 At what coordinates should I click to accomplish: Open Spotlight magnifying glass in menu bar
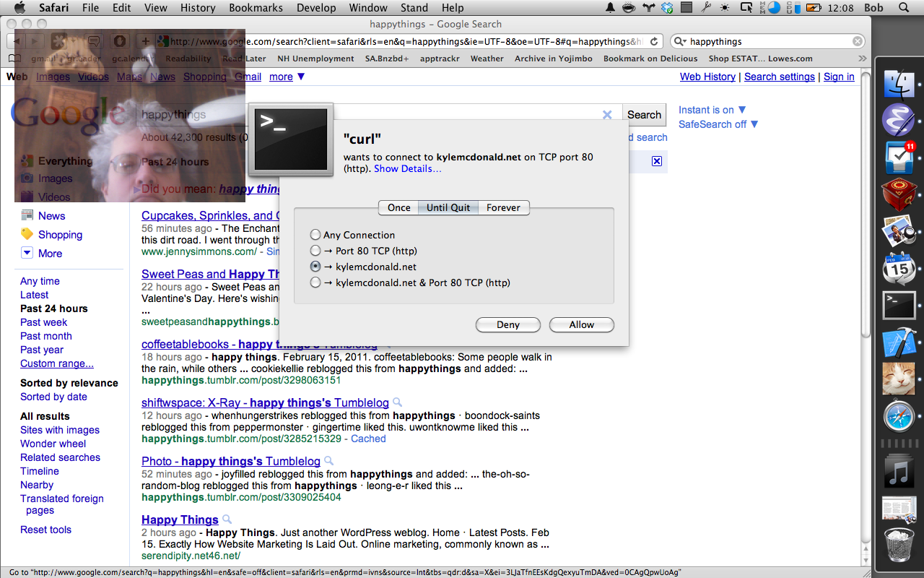(904, 8)
